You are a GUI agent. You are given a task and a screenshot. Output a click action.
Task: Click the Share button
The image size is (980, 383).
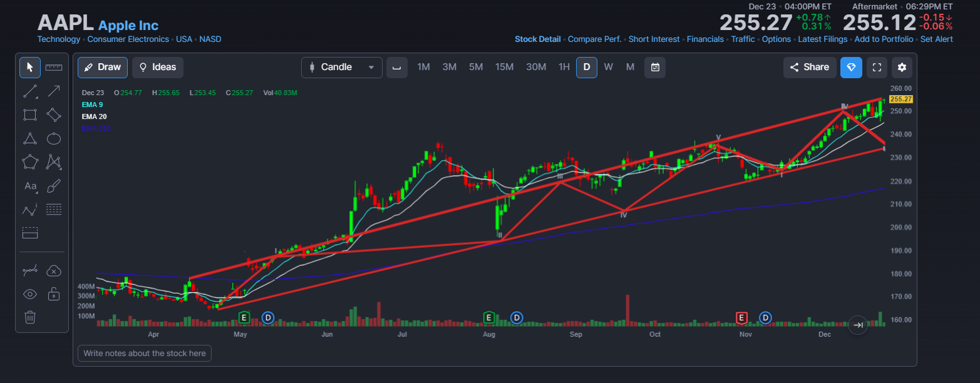click(810, 67)
